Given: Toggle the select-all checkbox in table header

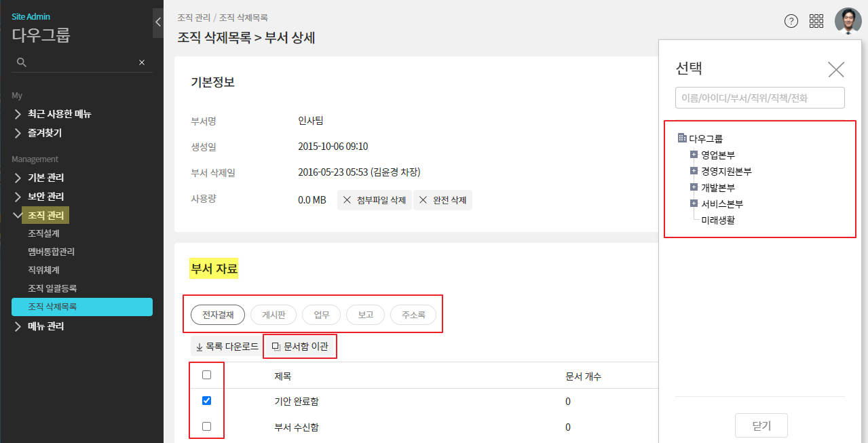Looking at the screenshot, I should [207, 375].
